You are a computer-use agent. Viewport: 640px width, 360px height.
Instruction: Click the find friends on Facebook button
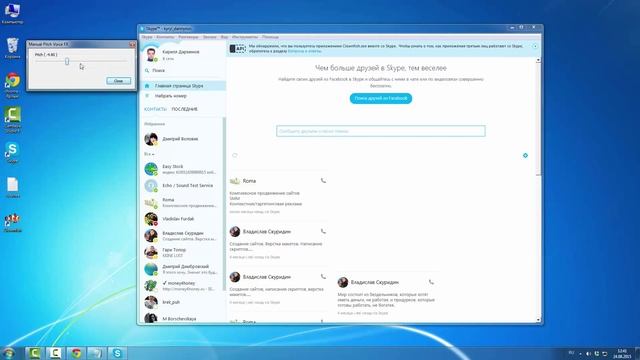click(381, 98)
